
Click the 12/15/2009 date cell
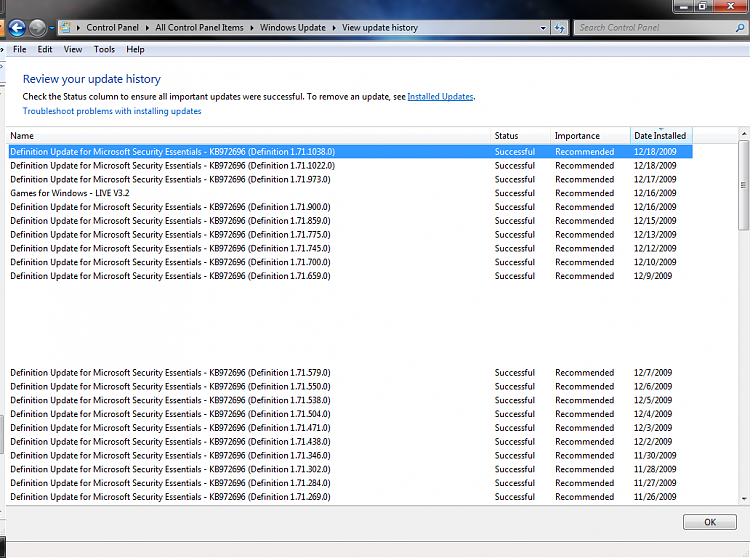click(655, 221)
